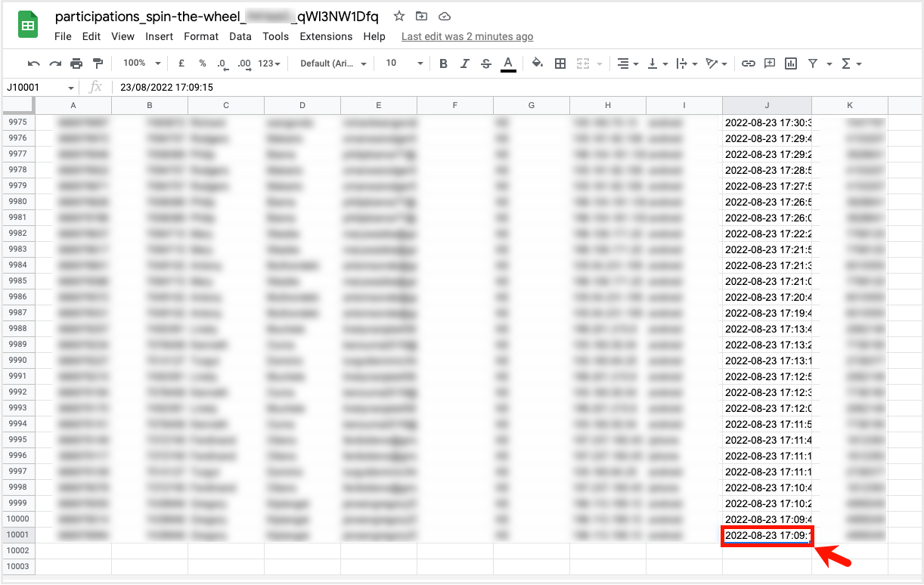This screenshot has height=585, width=924.
Task: Expand the Default (Arial) font dropdown
Action: [333, 63]
